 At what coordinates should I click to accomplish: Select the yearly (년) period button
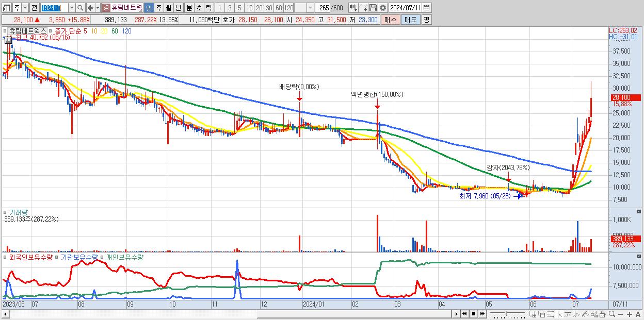tap(178, 8)
